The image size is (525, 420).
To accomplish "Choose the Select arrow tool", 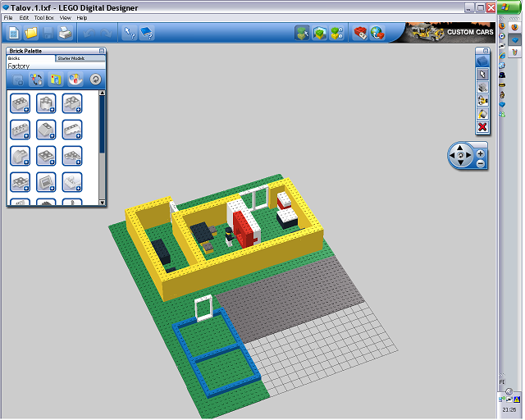I will (482, 75).
